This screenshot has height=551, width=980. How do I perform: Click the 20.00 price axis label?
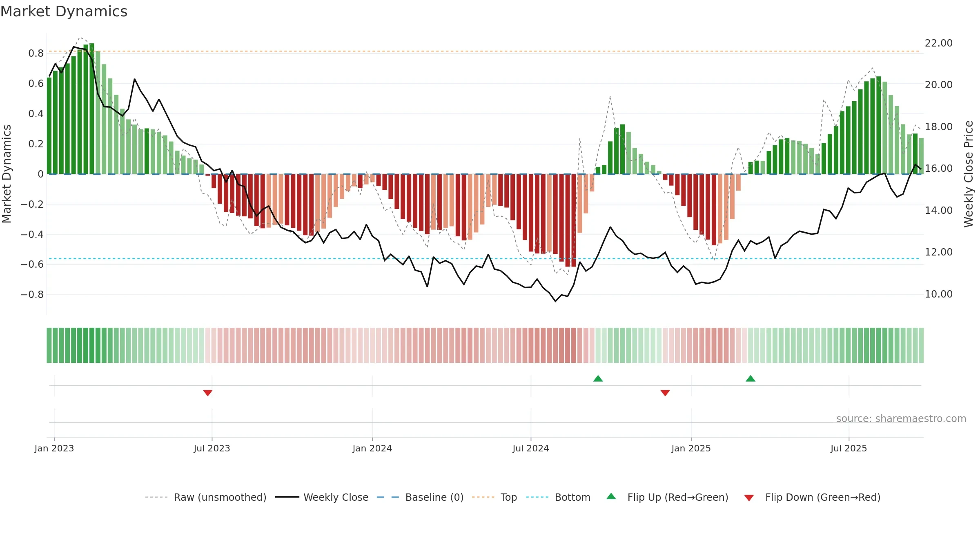939,84
